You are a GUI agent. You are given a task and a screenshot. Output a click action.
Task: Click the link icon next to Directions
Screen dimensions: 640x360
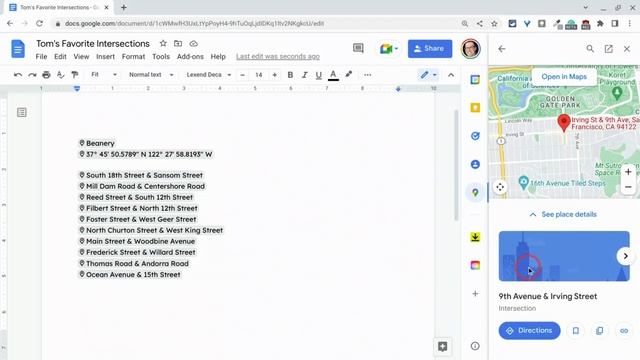(624, 331)
